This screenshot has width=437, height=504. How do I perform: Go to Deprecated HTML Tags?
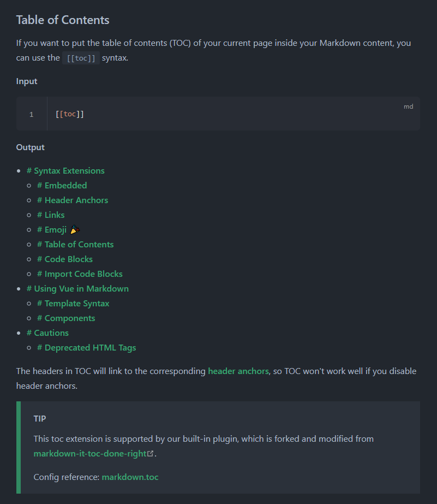87,348
